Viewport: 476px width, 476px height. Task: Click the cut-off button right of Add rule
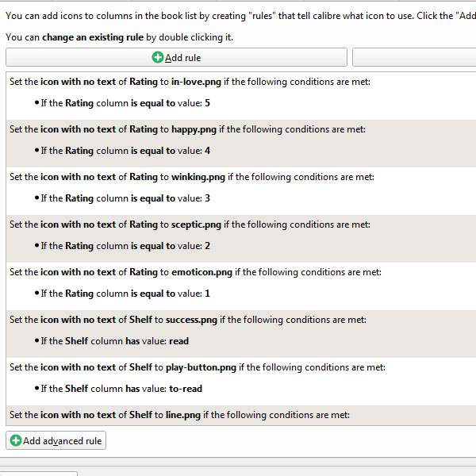click(x=414, y=57)
